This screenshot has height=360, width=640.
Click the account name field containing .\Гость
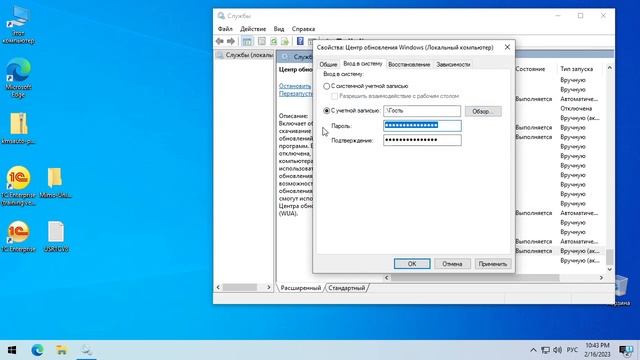(x=422, y=111)
